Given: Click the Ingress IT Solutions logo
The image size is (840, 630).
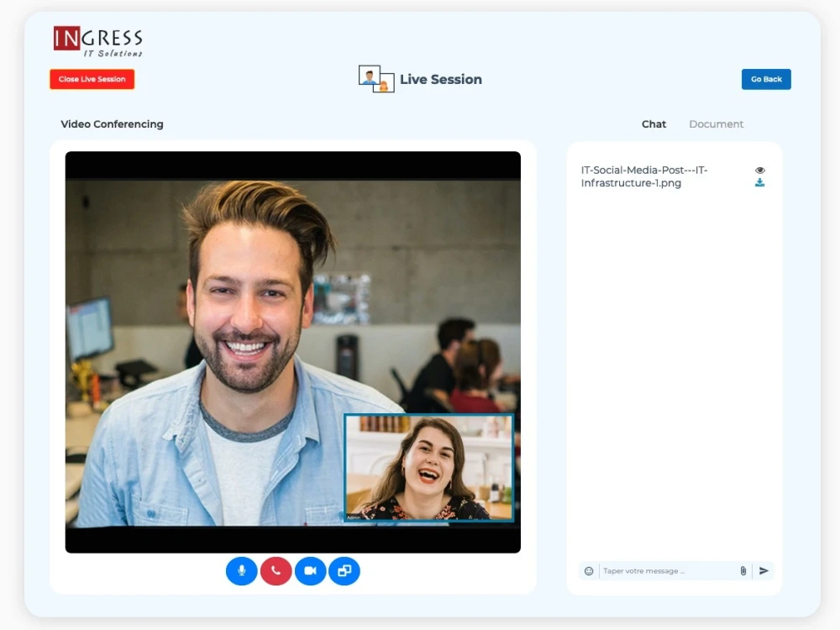Looking at the screenshot, I should click(x=98, y=41).
